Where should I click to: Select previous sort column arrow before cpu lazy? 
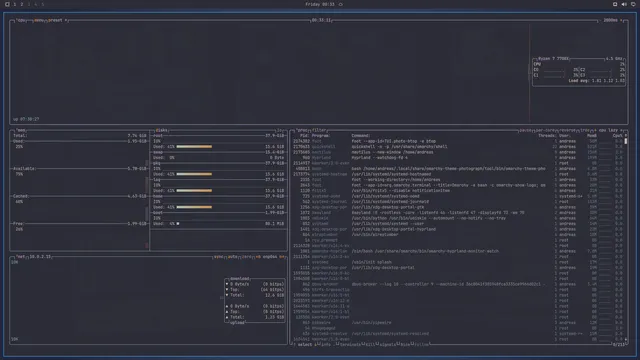[x=595, y=130]
